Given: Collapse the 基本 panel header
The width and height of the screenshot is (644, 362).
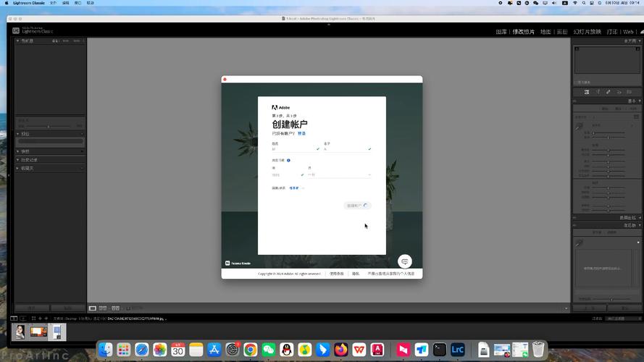Looking at the screenshot, I should coord(632,101).
